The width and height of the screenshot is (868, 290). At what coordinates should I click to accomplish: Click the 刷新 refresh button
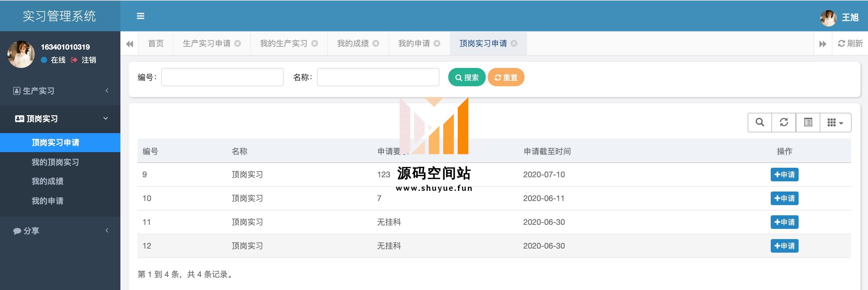(x=850, y=43)
